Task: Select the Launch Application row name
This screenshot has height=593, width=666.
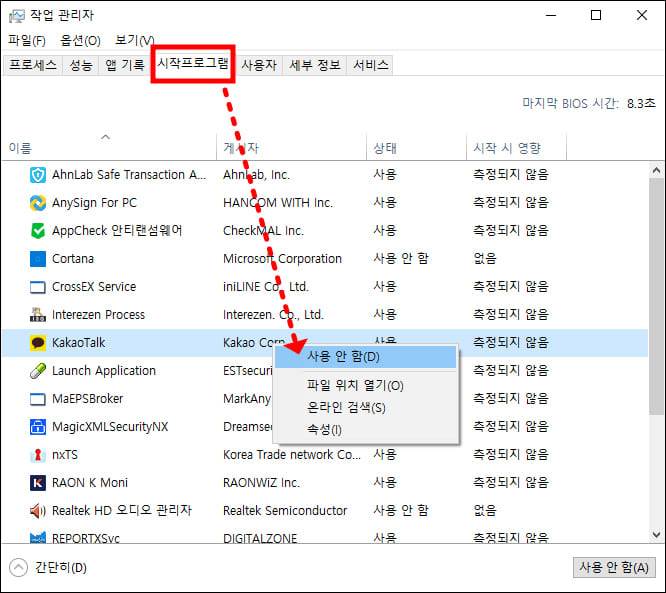Action: coord(104,371)
